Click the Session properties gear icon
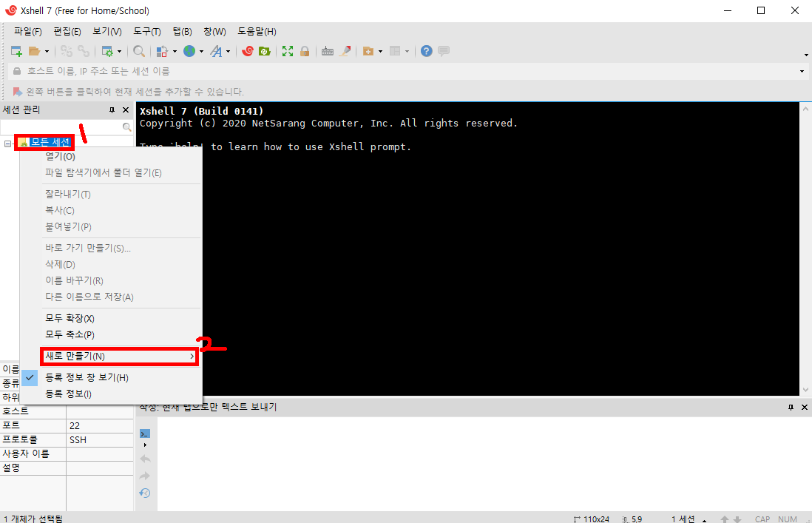The image size is (812, 523). tap(107, 51)
